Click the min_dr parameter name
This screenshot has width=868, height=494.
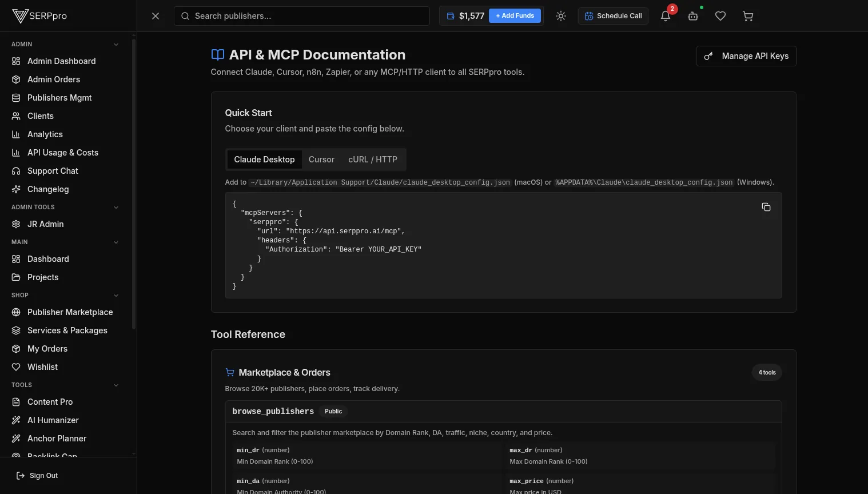248,450
